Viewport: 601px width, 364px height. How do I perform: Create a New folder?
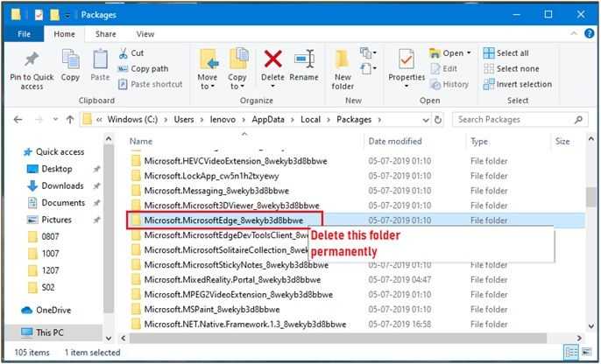pyautogui.click(x=343, y=69)
